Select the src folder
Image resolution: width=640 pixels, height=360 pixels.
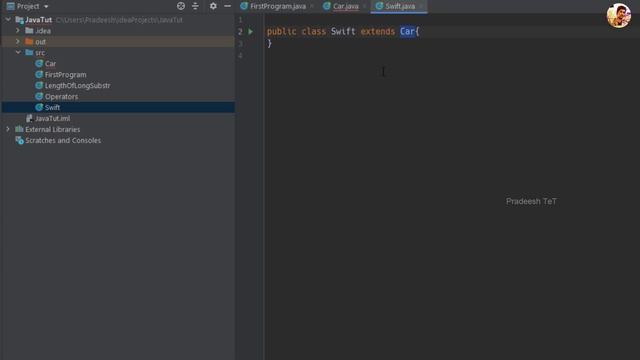(x=40, y=53)
